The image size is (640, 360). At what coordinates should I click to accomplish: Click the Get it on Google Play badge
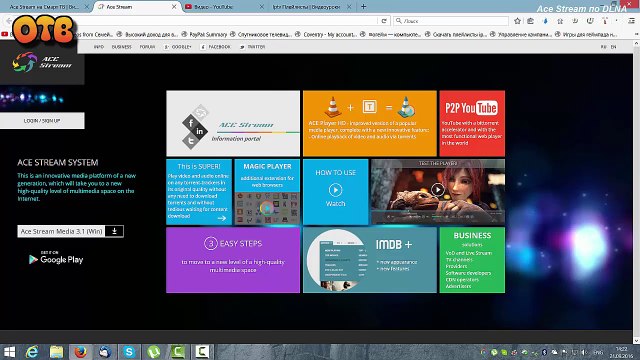tap(56, 258)
